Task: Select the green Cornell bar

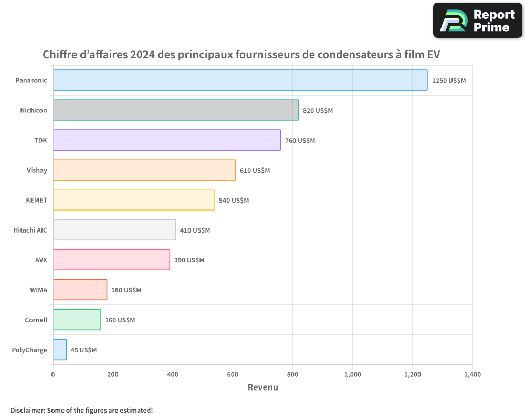Action: click(x=77, y=320)
